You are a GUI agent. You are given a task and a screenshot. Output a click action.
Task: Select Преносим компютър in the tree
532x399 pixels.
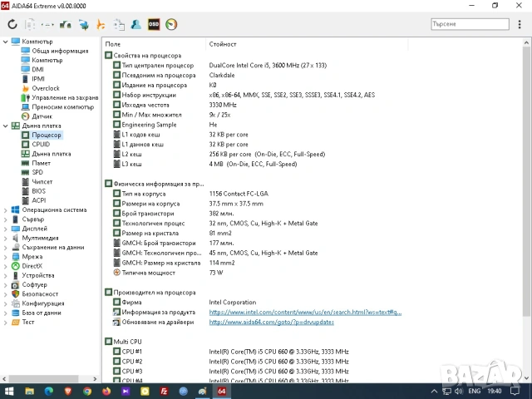coord(63,107)
